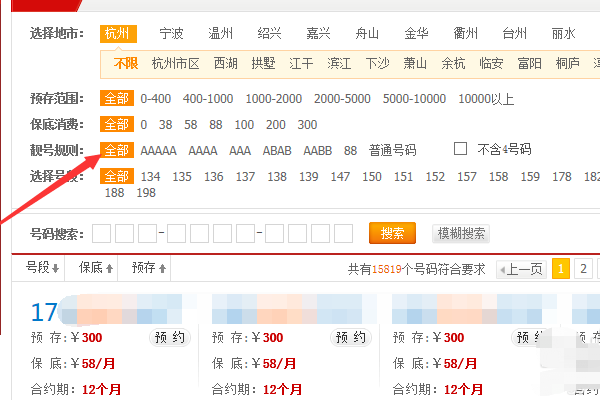Sort results by 号段 arrow
The height and width of the screenshot is (400, 600).
[x=43, y=268]
